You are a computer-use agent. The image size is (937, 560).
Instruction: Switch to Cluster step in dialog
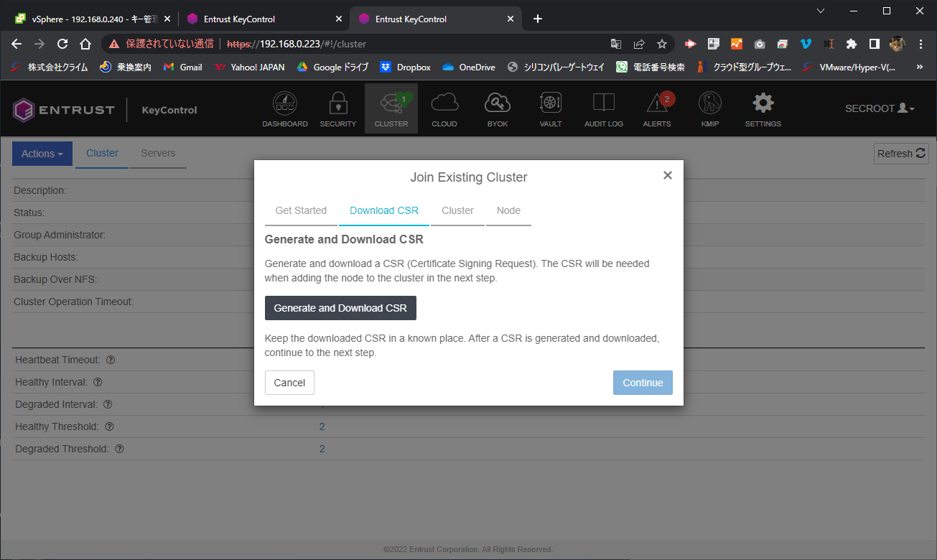(x=457, y=210)
